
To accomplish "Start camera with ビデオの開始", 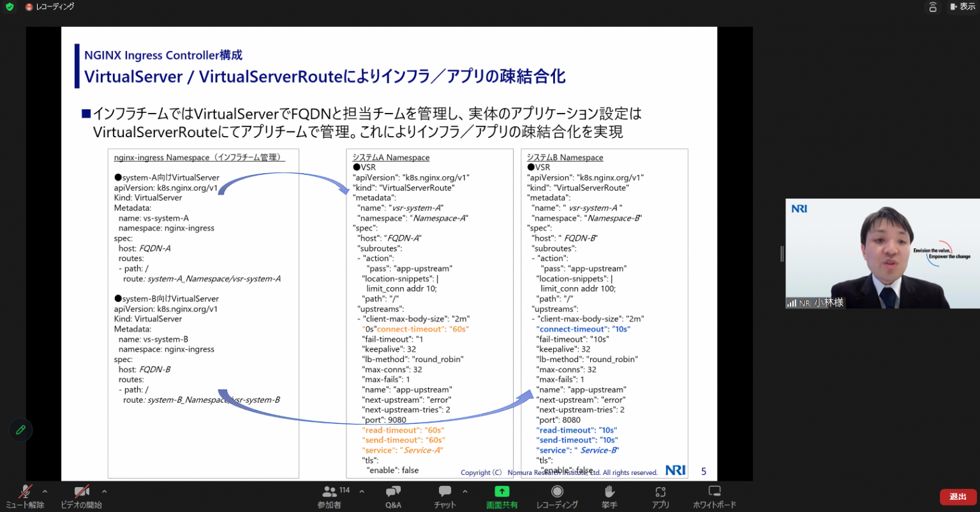I will (x=81, y=497).
